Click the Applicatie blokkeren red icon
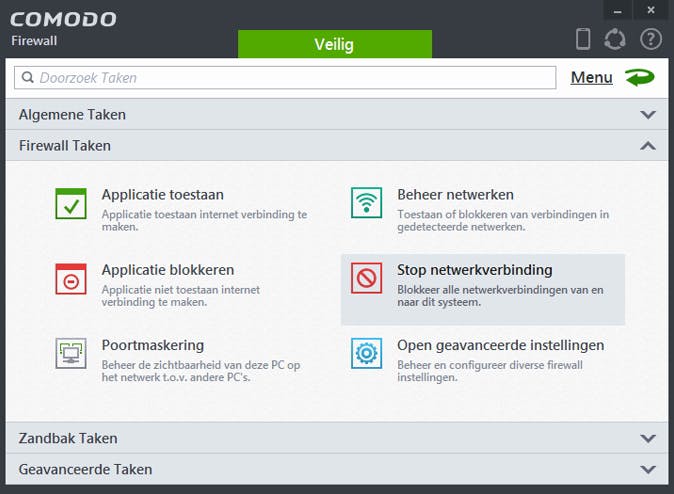The image size is (674, 494). (71, 278)
